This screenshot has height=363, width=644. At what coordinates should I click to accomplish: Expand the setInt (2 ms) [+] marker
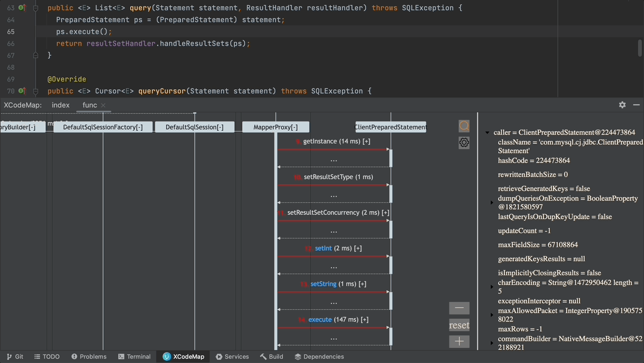[x=358, y=248]
